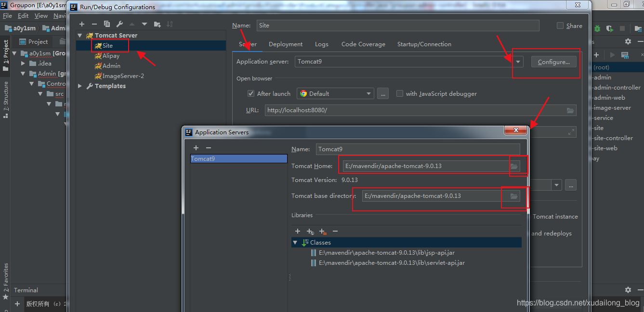
Task: Move configuration down with arrow icon
Action: (x=145, y=24)
